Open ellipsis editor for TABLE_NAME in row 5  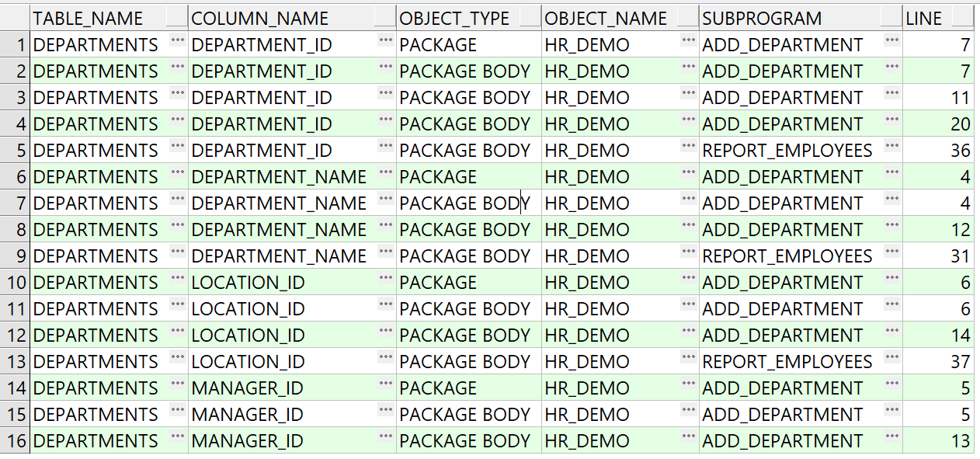coord(178,146)
